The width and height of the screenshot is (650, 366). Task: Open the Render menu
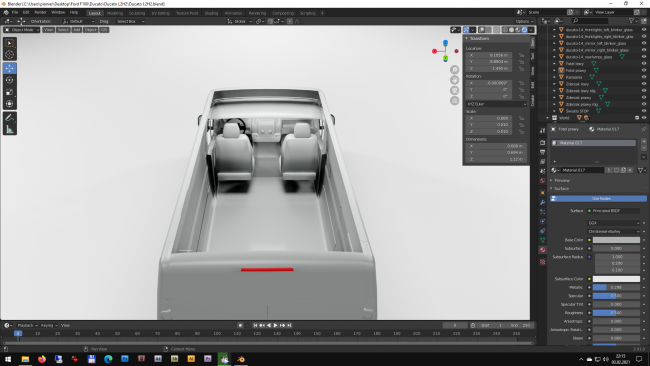[x=40, y=13]
